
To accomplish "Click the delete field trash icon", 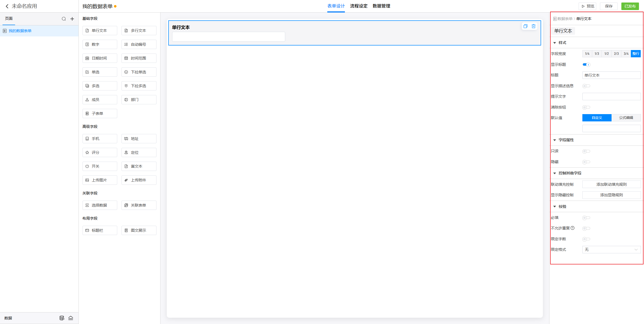I will [x=533, y=26].
